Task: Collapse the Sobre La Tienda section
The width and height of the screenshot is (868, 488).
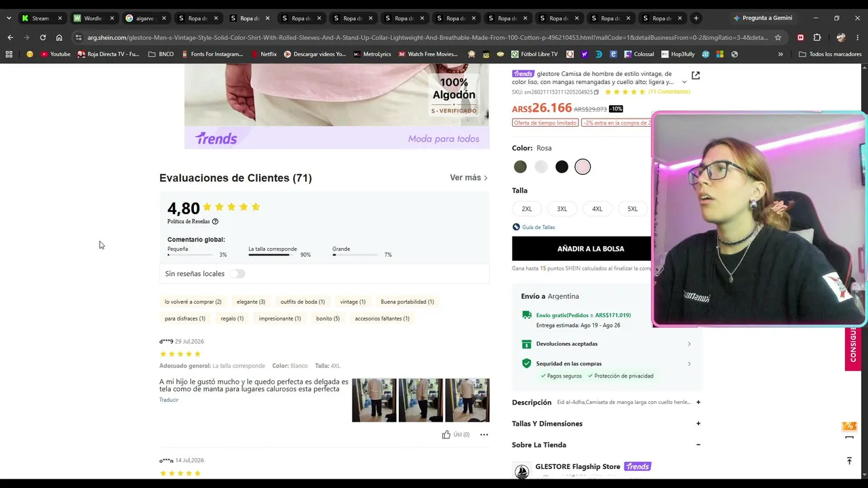Action: click(x=698, y=445)
